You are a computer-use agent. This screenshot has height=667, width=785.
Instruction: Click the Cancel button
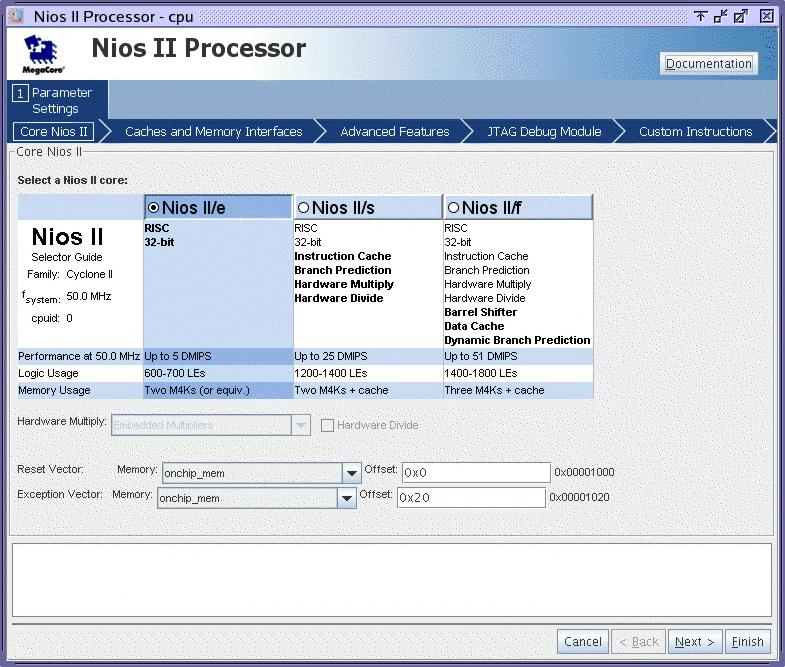coord(583,641)
